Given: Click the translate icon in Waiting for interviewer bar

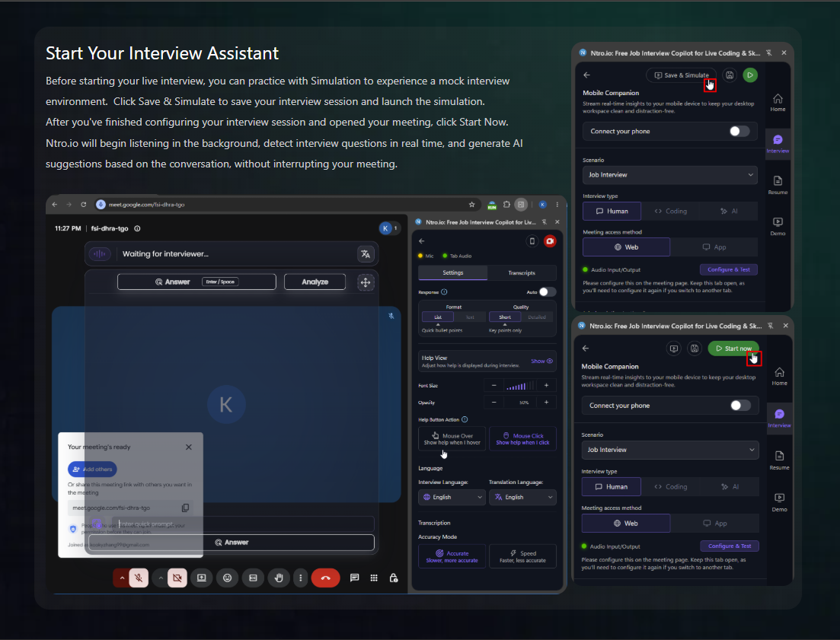Looking at the screenshot, I should coord(366,254).
